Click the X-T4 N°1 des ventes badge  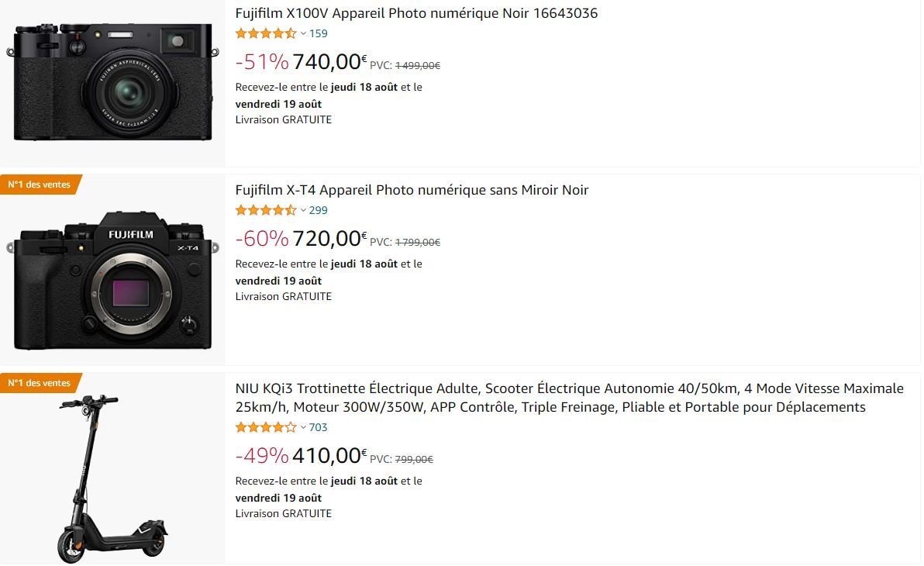click(40, 185)
